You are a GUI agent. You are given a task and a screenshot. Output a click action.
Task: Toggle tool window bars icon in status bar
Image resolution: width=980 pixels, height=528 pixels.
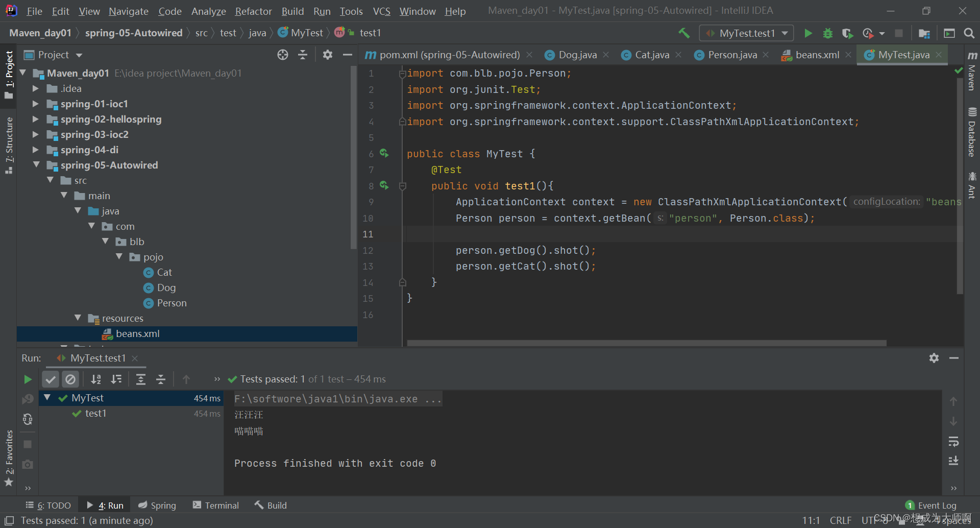pyautogui.click(x=9, y=520)
